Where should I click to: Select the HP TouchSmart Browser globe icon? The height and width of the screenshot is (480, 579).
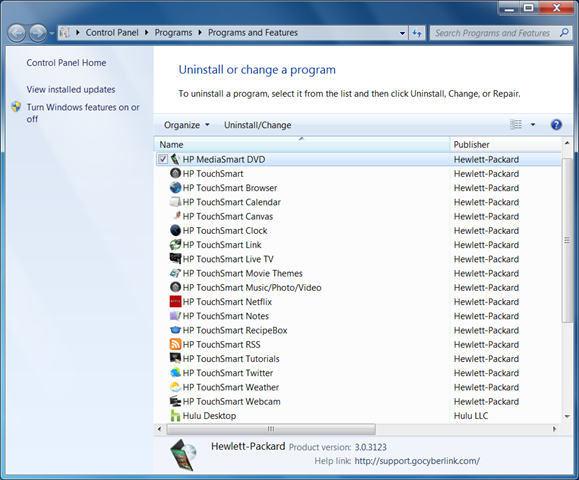click(175, 188)
